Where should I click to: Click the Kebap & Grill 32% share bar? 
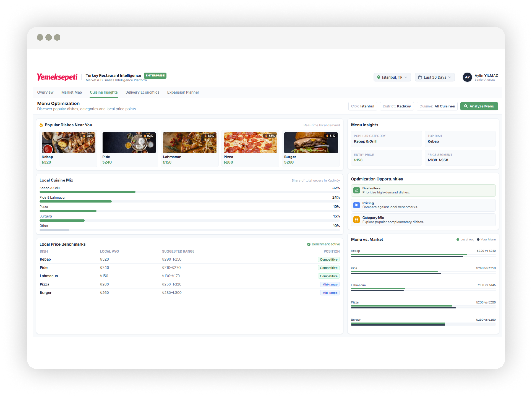pyautogui.click(x=87, y=192)
